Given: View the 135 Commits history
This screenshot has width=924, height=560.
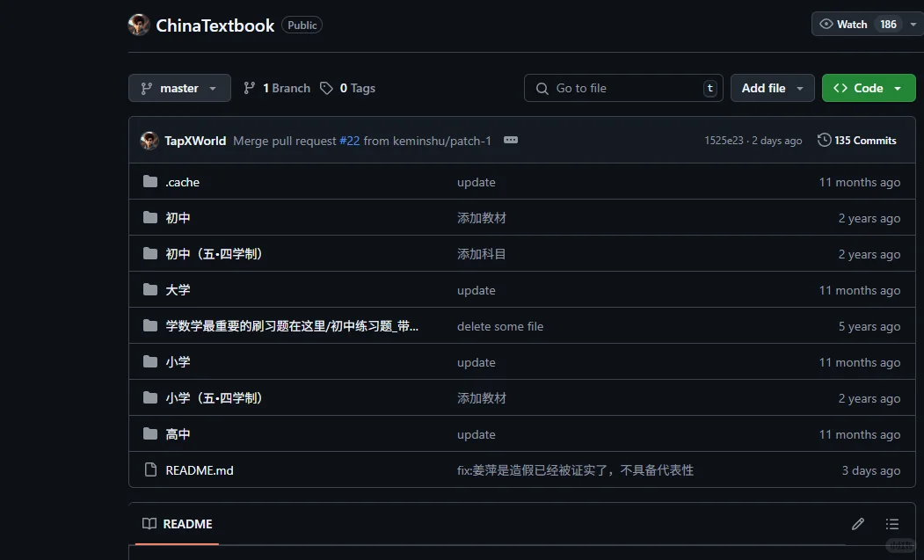Looking at the screenshot, I should click(x=857, y=141).
